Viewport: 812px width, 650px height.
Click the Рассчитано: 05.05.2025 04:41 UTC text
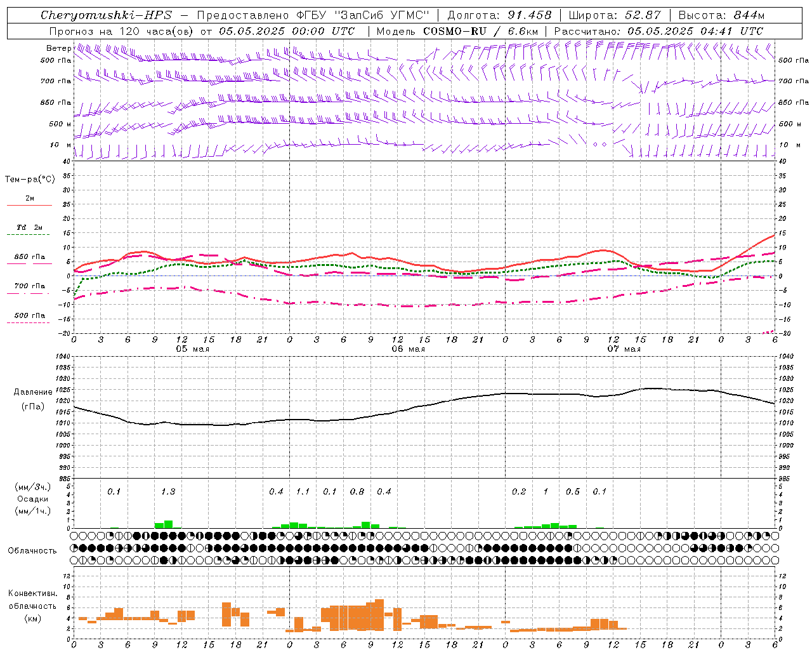pos(658,31)
